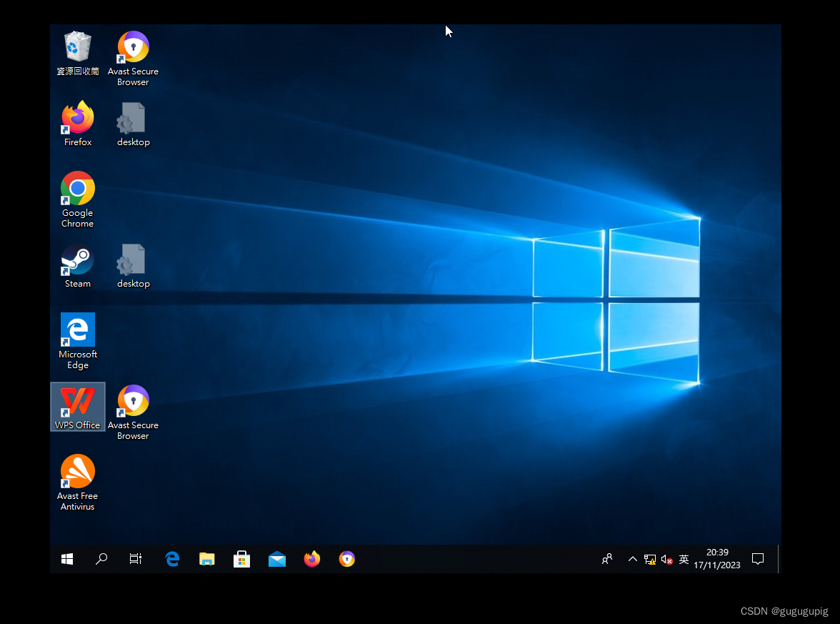
Task: Select Avast Secure Browser shortcut beside WPS Office
Action: pos(133,413)
